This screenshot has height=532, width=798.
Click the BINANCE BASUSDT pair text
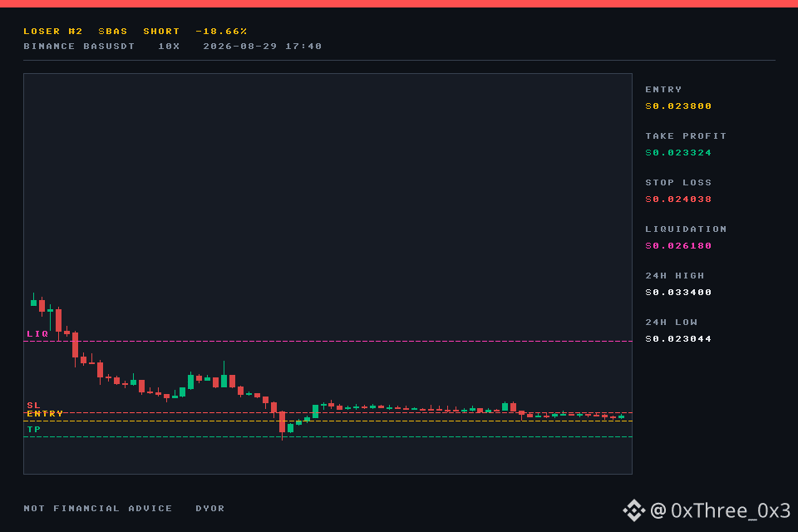coord(79,46)
